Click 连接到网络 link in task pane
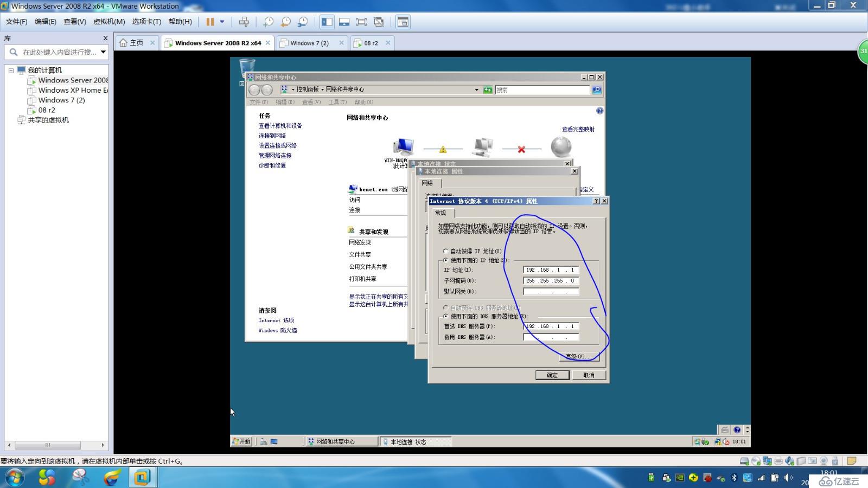 [x=272, y=136]
